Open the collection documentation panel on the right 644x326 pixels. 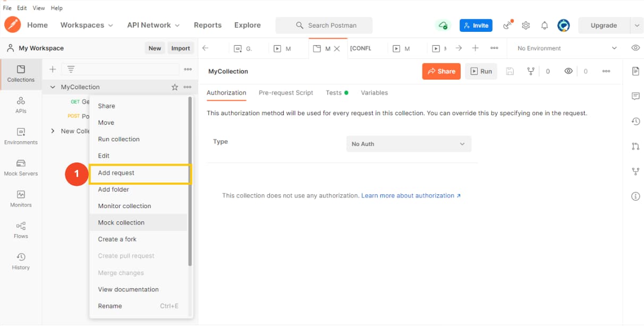(635, 70)
